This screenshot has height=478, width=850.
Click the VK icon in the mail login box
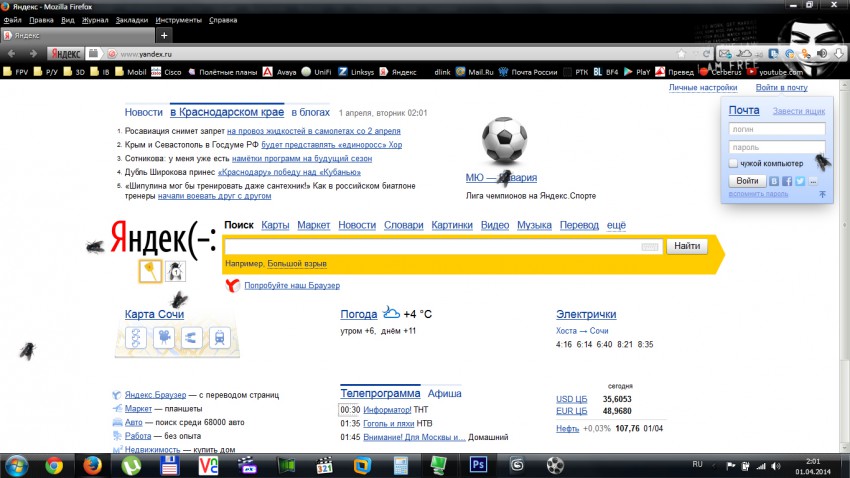click(775, 181)
